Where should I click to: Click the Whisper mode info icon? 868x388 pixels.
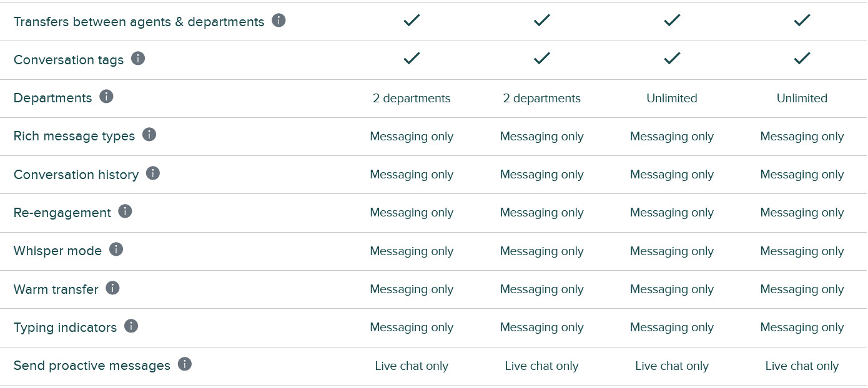pyautogui.click(x=116, y=250)
